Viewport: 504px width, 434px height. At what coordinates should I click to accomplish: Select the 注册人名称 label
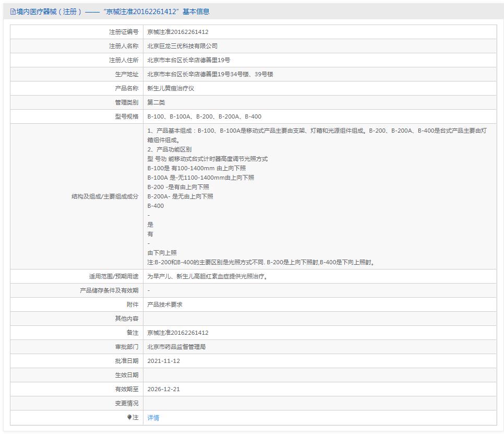click(124, 46)
